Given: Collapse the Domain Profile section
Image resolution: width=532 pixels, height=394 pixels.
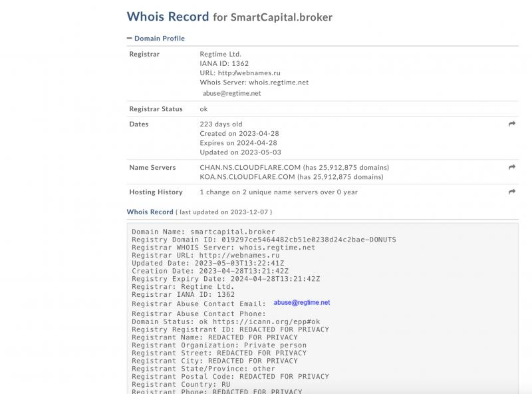Looking at the screenshot, I should [x=156, y=39].
